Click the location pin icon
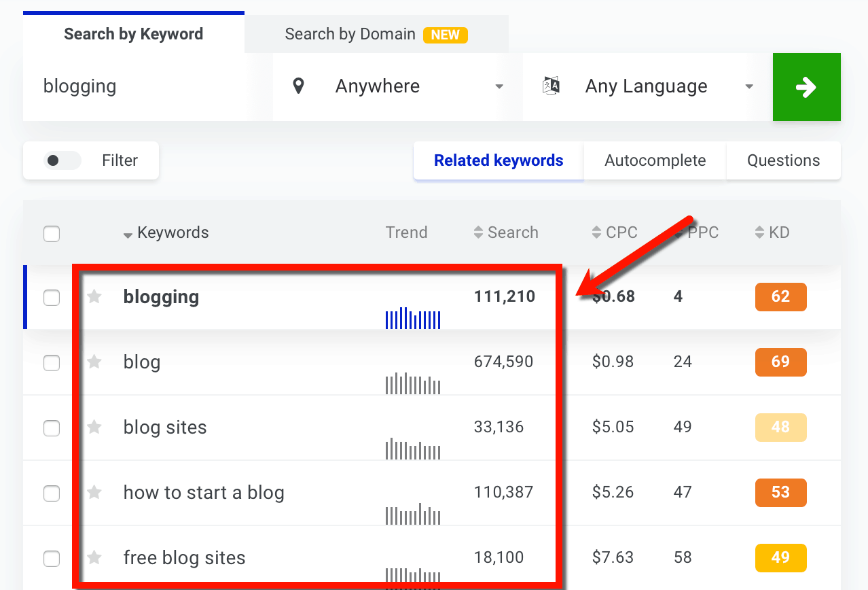This screenshot has height=590, width=868. point(298,86)
